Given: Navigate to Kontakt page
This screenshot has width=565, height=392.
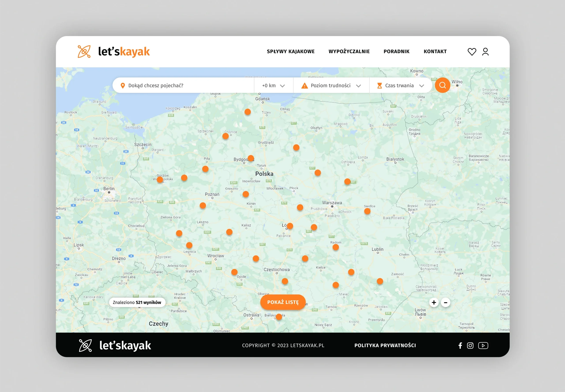Looking at the screenshot, I should point(435,52).
